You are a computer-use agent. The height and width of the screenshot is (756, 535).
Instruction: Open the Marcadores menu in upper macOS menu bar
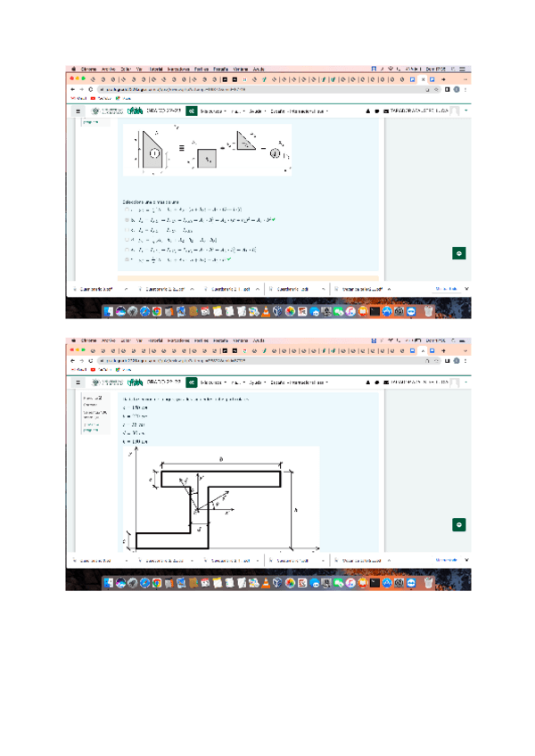click(178, 69)
